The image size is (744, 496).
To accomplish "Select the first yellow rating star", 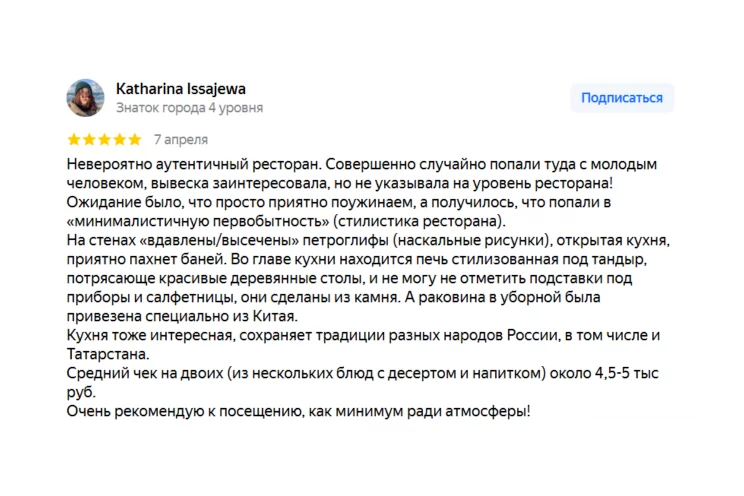I will [74, 140].
